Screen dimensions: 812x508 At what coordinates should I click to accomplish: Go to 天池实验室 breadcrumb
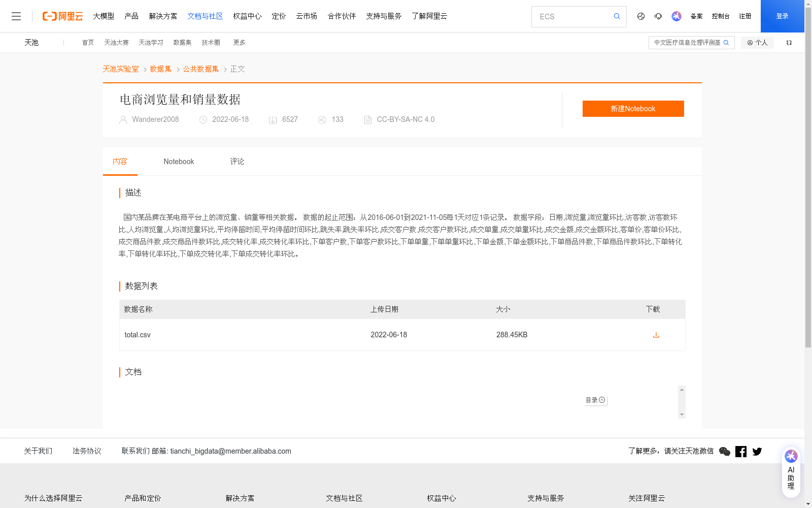pyautogui.click(x=121, y=69)
